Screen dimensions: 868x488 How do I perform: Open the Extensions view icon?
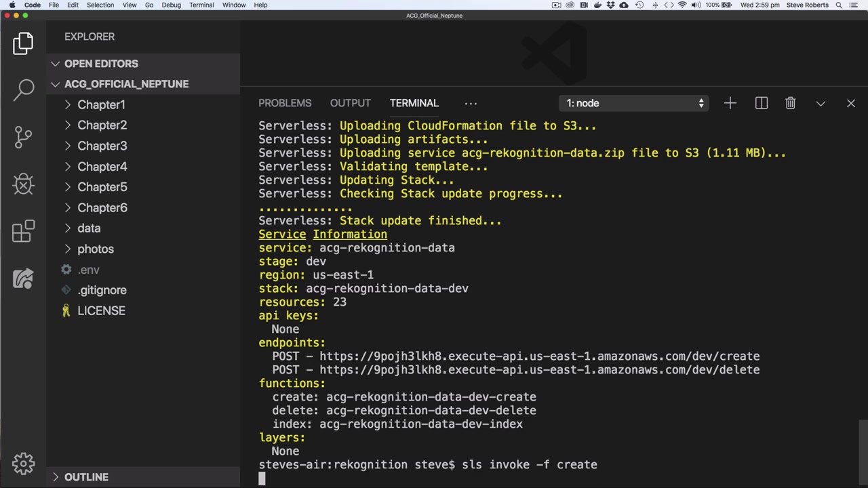coord(23,231)
